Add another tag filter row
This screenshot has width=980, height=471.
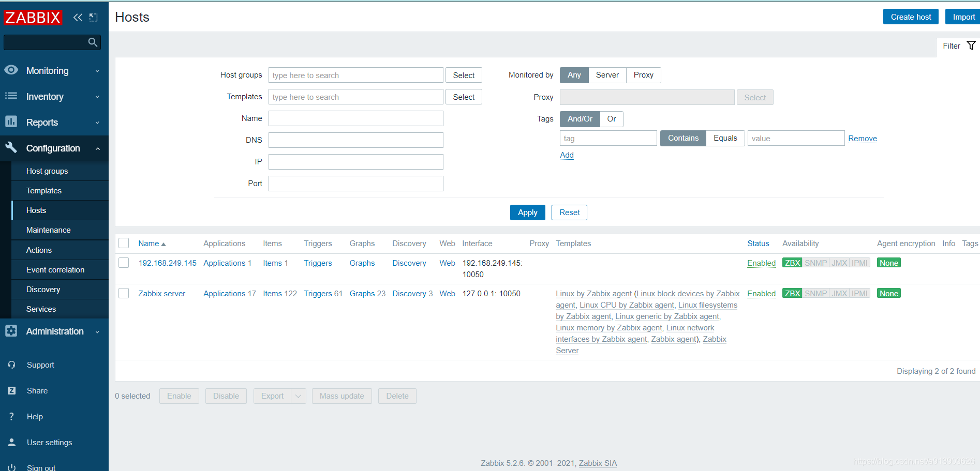[567, 155]
